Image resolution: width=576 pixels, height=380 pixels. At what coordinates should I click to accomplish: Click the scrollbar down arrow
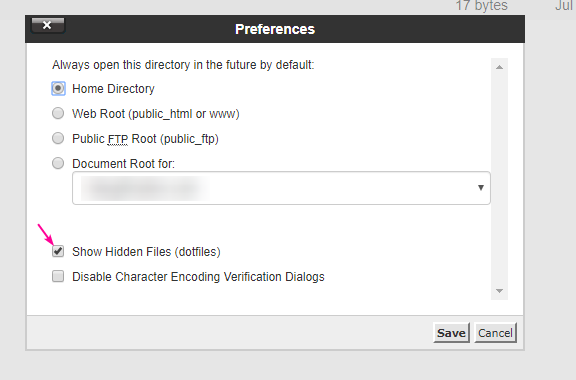[499, 291]
